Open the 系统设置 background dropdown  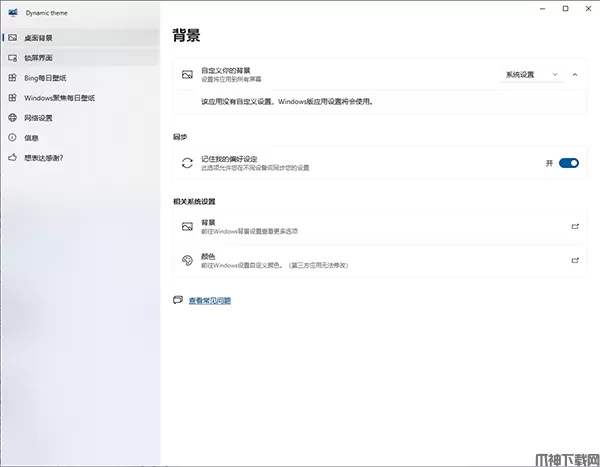(x=532, y=75)
